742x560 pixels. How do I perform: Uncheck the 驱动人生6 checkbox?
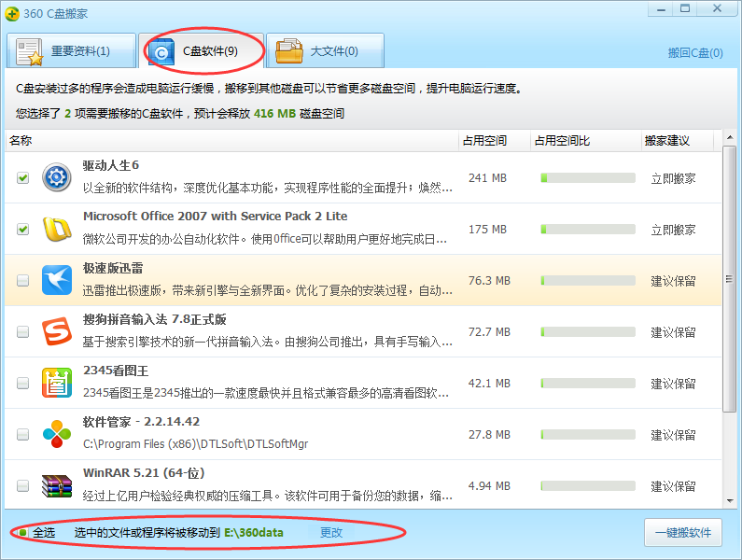[x=22, y=178]
